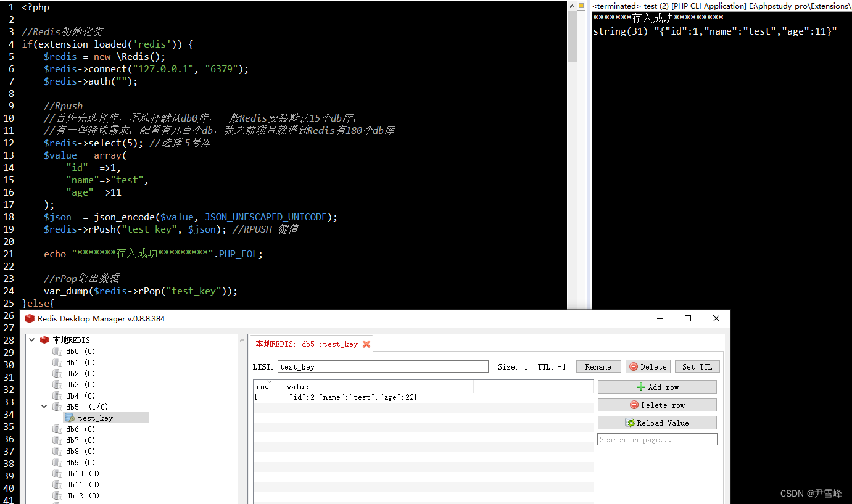Click the value column header
Image resolution: width=852 pixels, height=504 pixels.
pos(379,387)
